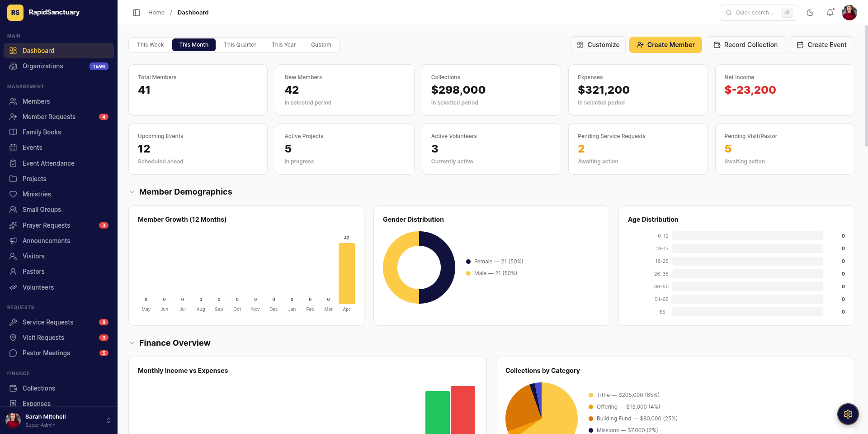Select This Quarter period
This screenshot has height=434, width=868.
coord(240,45)
